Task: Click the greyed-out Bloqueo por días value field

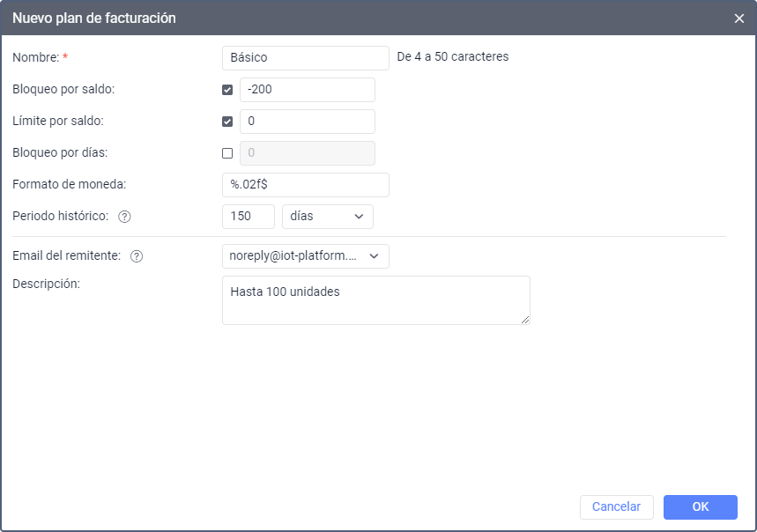Action: (x=307, y=153)
